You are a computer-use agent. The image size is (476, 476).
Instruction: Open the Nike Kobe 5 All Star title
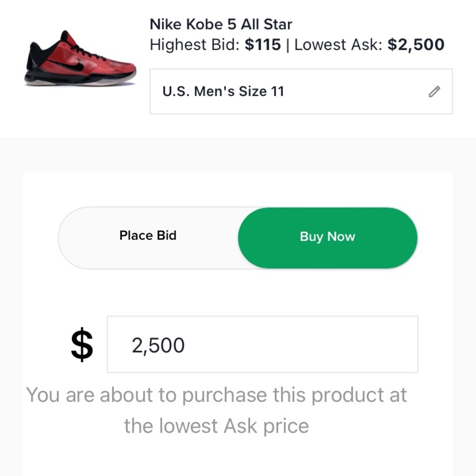point(221,24)
